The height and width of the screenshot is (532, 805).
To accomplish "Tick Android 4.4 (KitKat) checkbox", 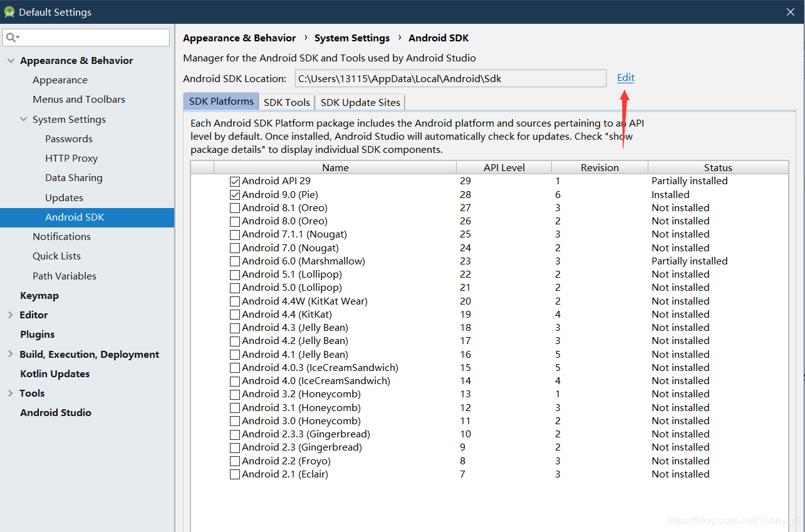I will [235, 315].
